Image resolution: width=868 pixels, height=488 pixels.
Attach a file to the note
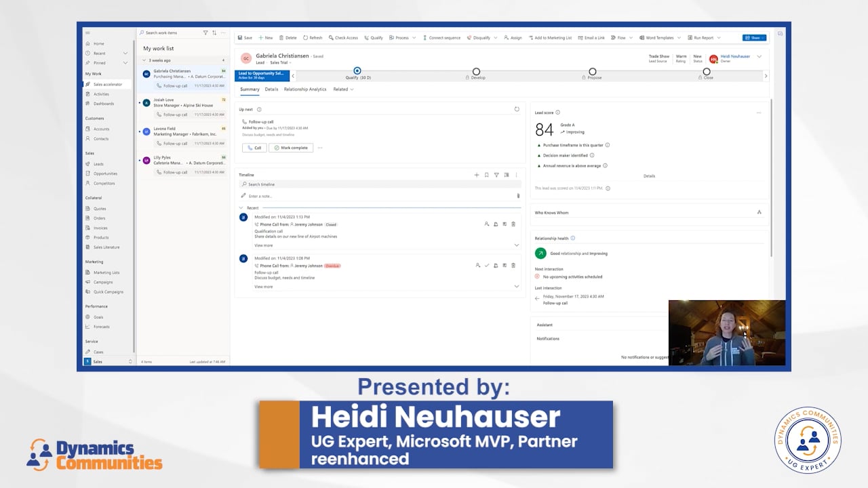pyautogui.click(x=518, y=196)
